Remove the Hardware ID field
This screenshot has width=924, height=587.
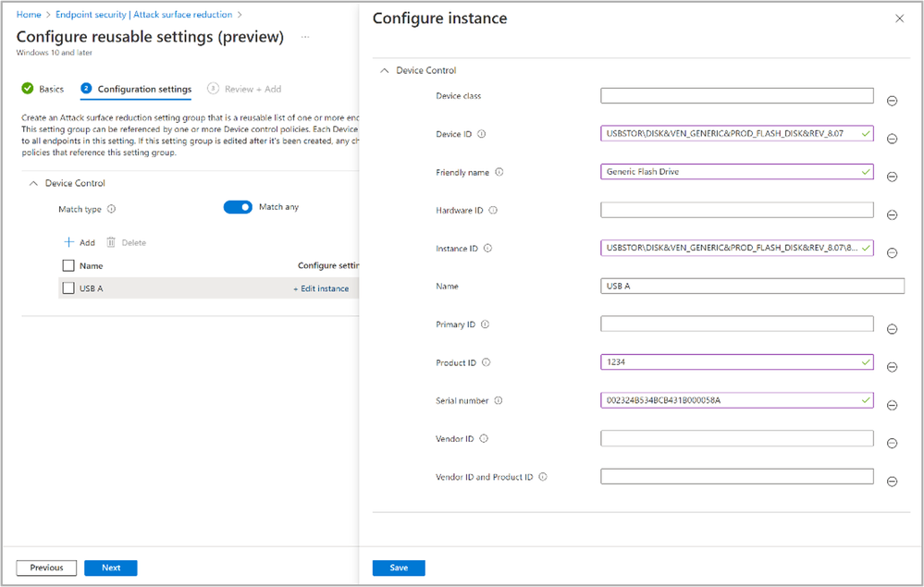892,214
